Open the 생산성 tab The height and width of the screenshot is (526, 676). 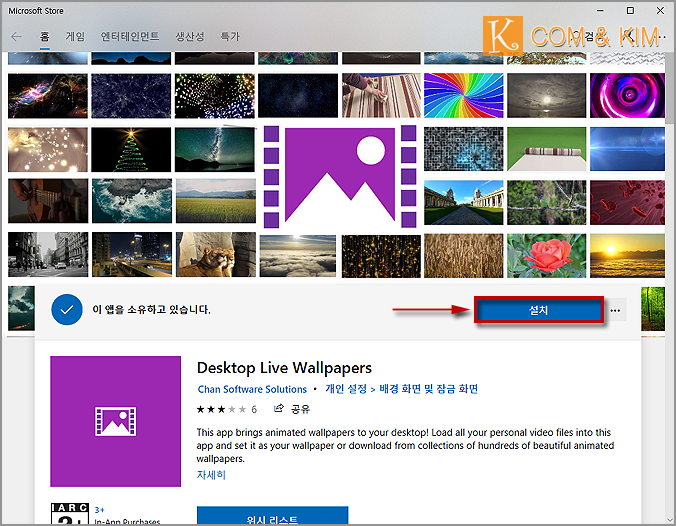(x=190, y=37)
